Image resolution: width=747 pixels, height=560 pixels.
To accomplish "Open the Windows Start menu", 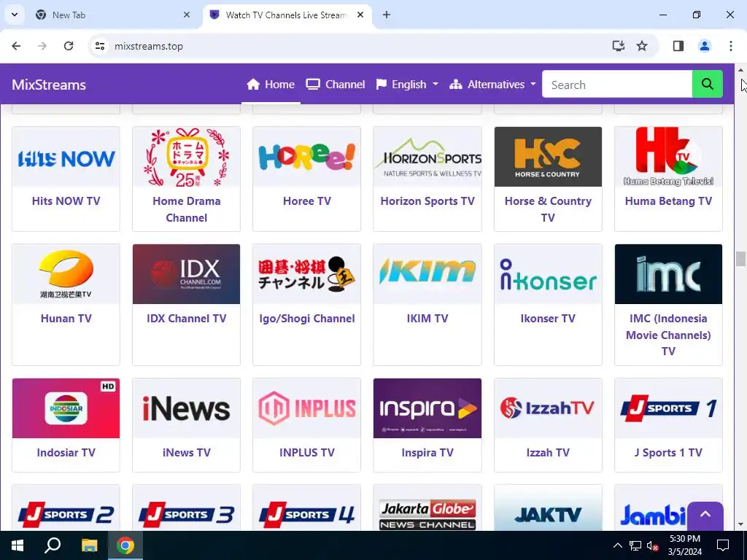I will (x=18, y=545).
